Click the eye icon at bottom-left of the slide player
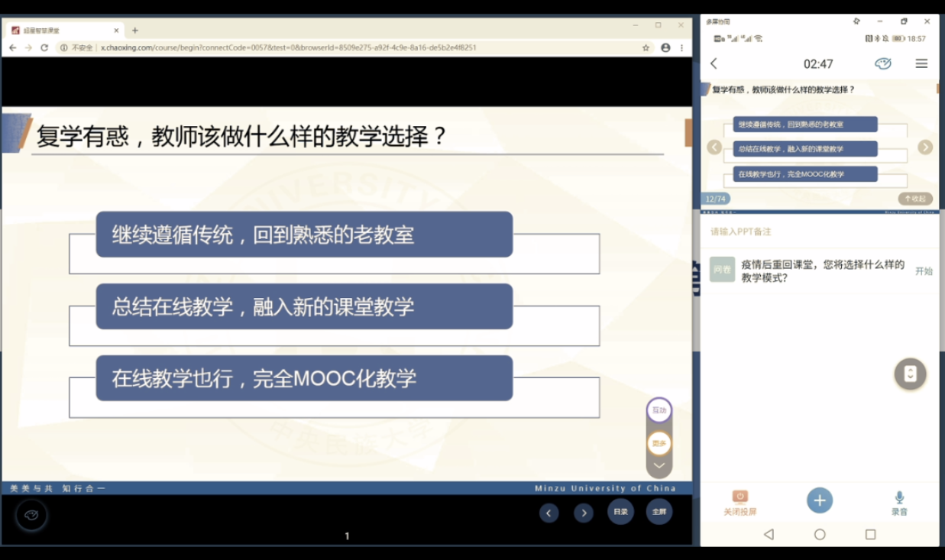 [x=31, y=515]
